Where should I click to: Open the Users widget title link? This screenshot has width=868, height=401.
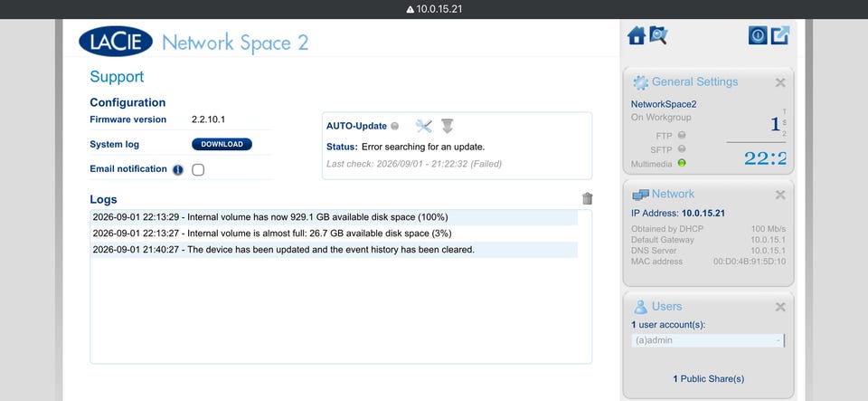667,306
